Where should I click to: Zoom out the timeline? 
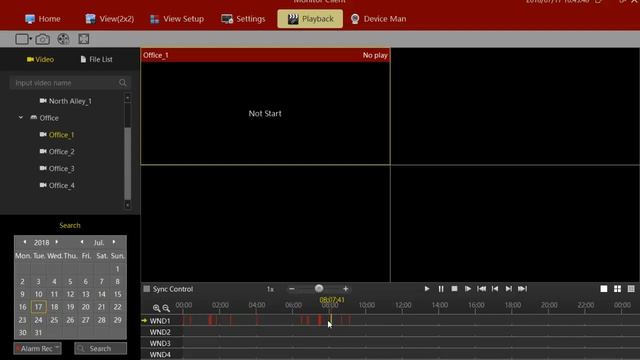tap(166, 308)
